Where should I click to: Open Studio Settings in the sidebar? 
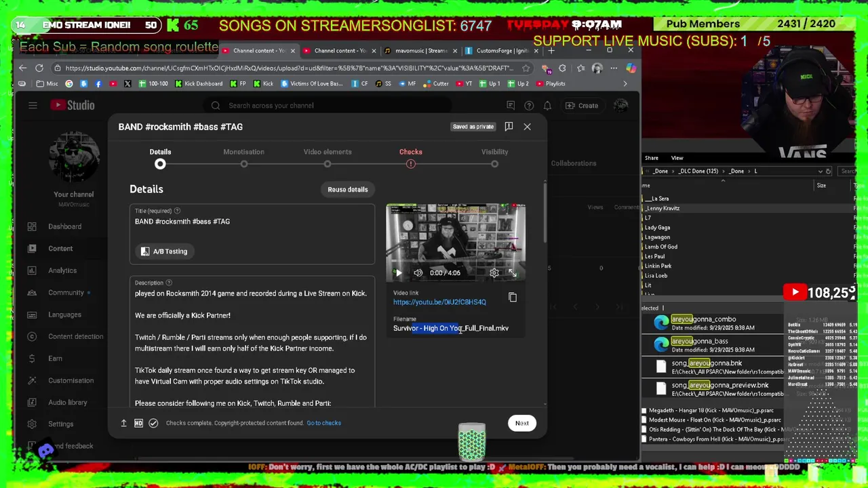tap(60, 424)
